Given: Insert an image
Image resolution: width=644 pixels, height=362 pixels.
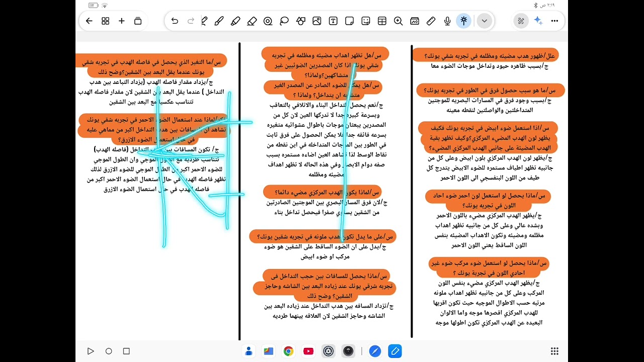Looking at the screenshot, I should click(317, 21).
